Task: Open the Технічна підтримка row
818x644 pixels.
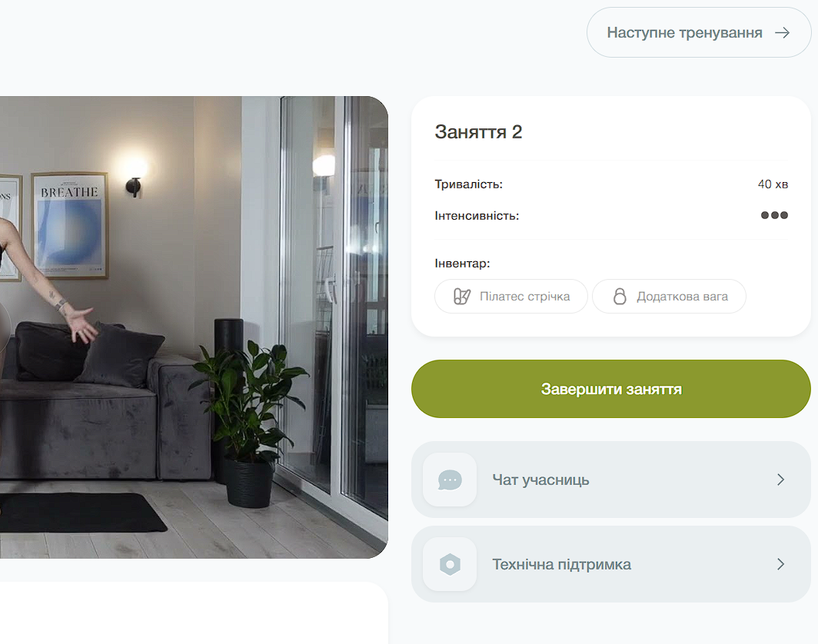Action: pyautogui.click(x=611, y=564)
